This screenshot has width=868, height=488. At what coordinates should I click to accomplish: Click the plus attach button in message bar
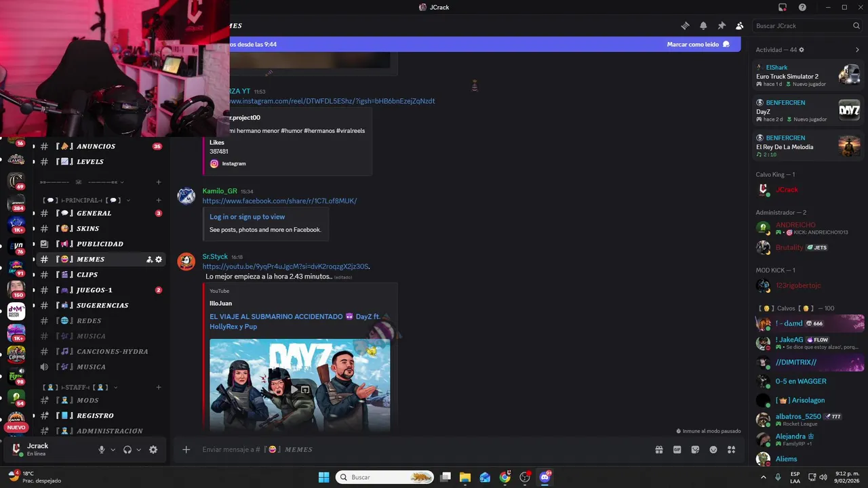point(186,449)
